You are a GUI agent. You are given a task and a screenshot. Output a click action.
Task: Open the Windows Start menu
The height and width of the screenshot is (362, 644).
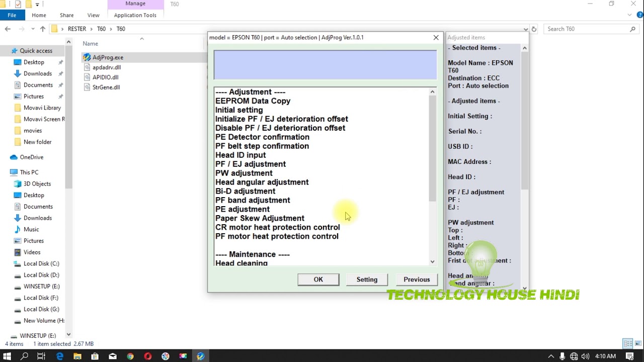coord(7,356)
